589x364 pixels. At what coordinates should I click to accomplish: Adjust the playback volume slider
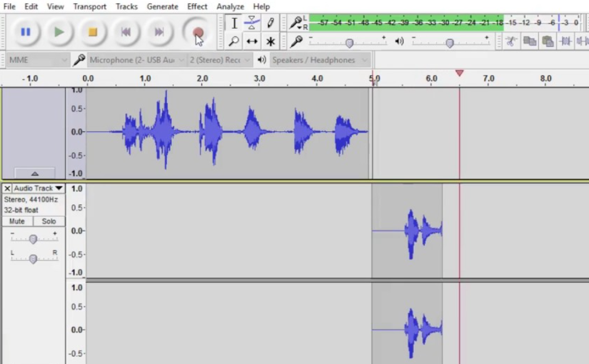[x=450, y=43]
